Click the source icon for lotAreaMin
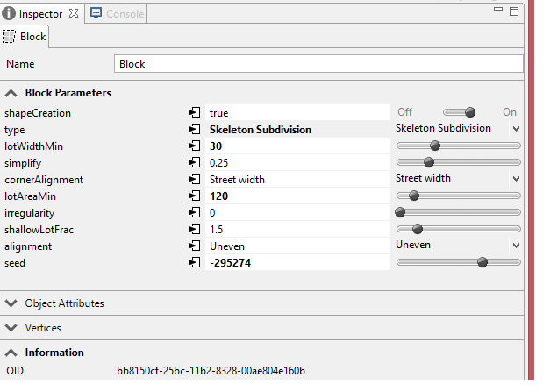 [194, 196]
